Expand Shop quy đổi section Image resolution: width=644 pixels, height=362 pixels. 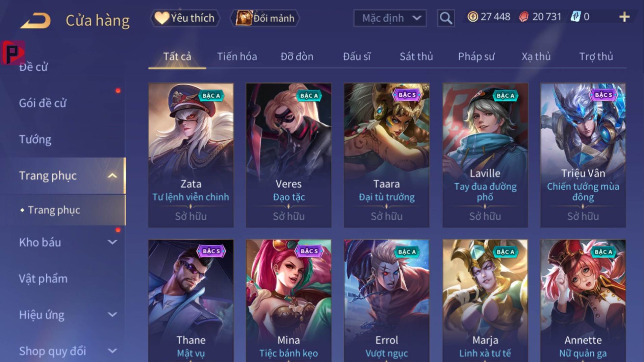[x=112, y=351]
